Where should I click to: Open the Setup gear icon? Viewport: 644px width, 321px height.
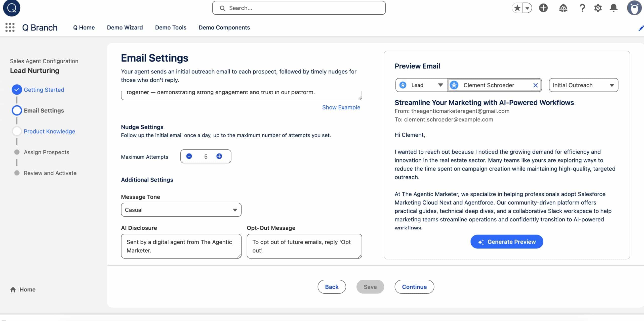598,8
